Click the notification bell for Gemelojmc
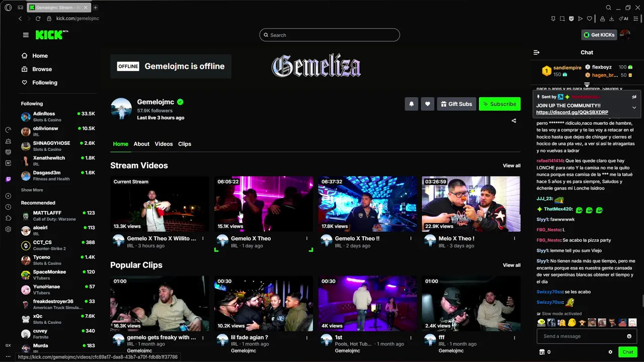Screen dimensions: 644x362 (x=411, y=104)
